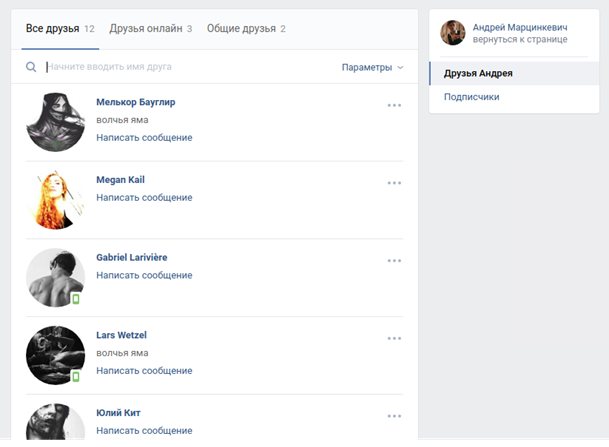This screenshot has width=609, height=447.
Task: Click Мелькор Бауглир's avatar thumbnail
Action: (56, 122)
